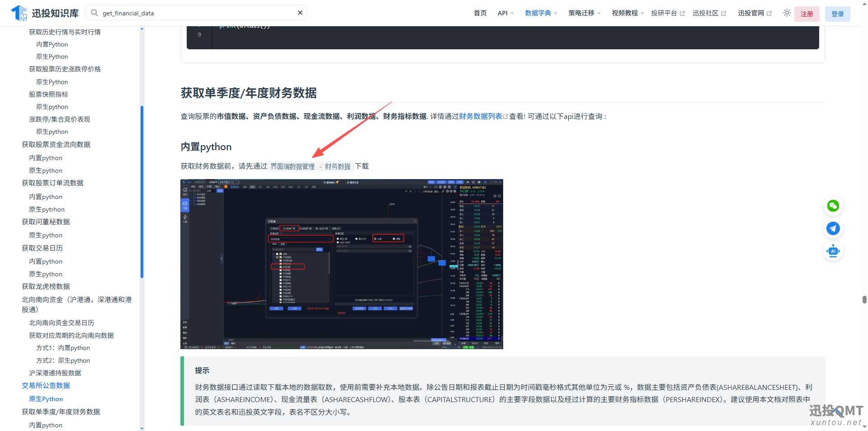
Task: Open the WeChat floating contact icon
Action: click(x=833, y=206)
